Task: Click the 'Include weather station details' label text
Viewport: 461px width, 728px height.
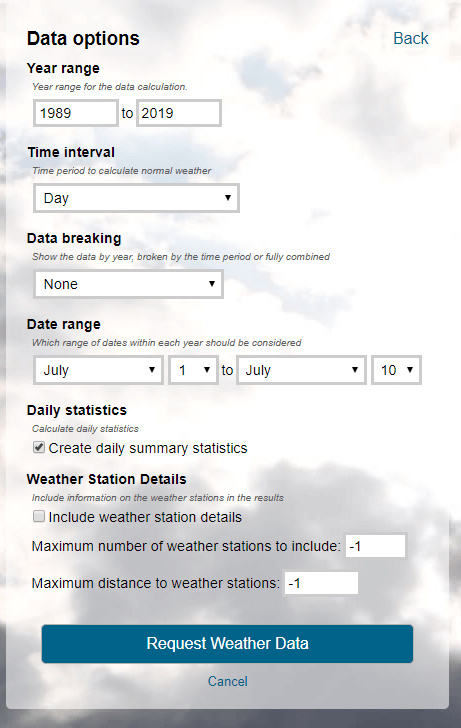Action: 145,517
